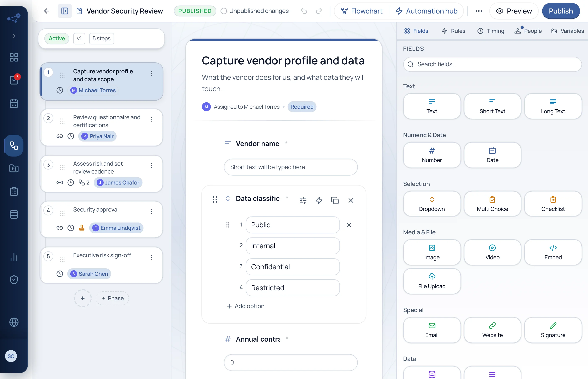The height and width of the screenshot is (379, 588).
Task: Click the stamp approval icon on Security approval step
Action: coord(82,228)
